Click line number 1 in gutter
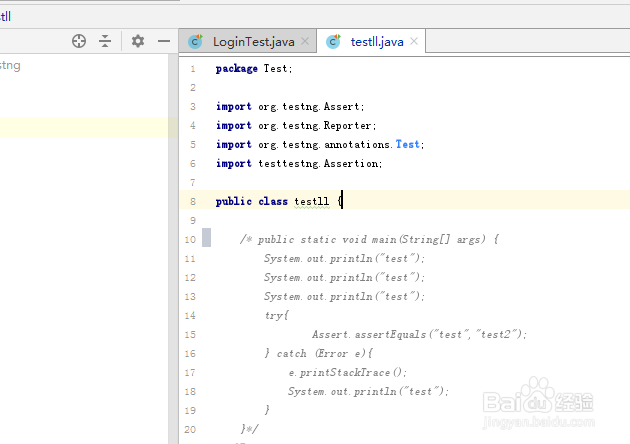The image size is (630, 444). [193, 69]
